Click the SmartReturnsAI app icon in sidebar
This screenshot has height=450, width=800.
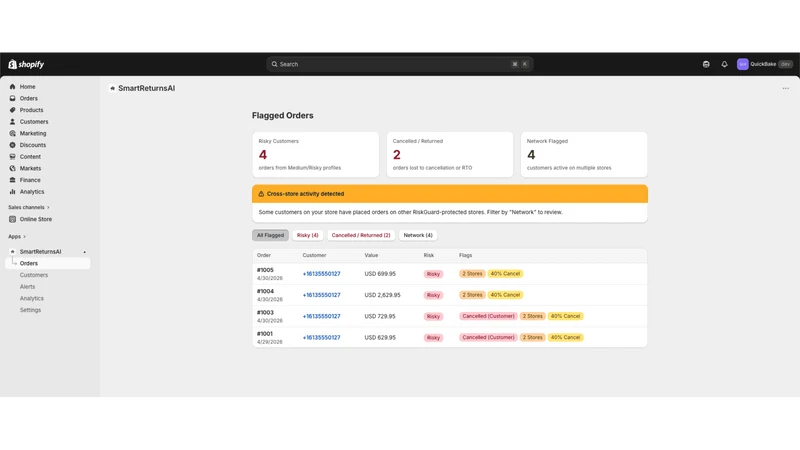(12, 252)
